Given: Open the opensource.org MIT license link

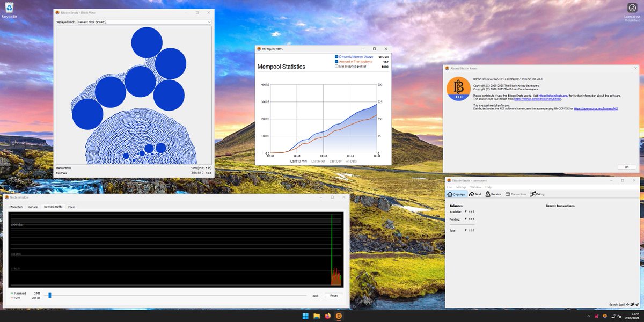Looking at the screenshot, I should pyautogui.click(x=596, y=108).
